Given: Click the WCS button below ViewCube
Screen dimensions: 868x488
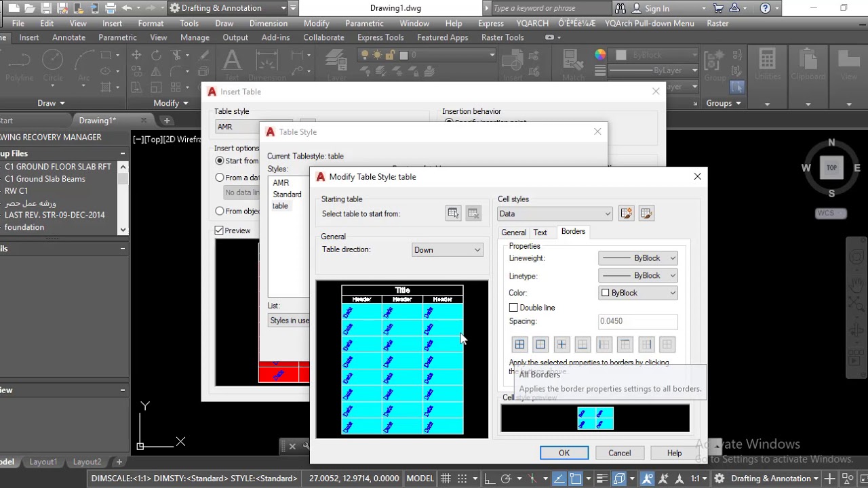Looking at the screenshot, I should 831,213.
